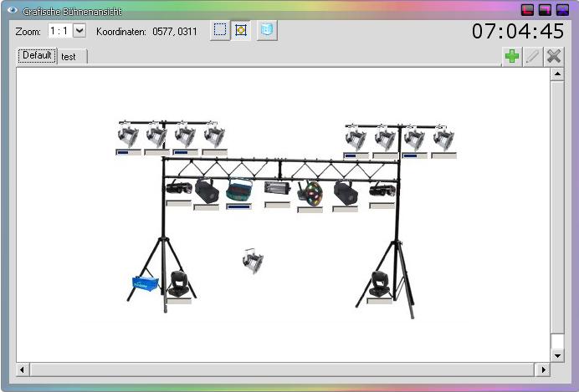Select the blue fog machine on stage
Viewport: 579px width, 392px height.
click(144, 283)
